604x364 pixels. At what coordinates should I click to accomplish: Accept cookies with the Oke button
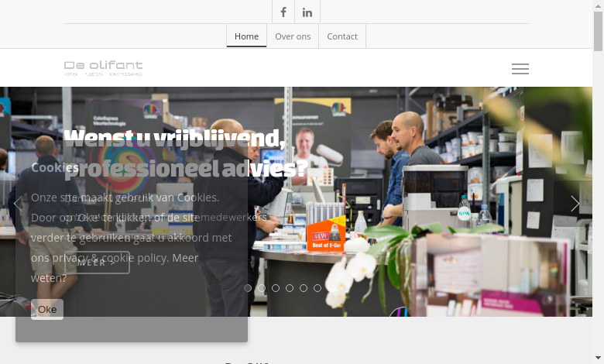[47, 309]
